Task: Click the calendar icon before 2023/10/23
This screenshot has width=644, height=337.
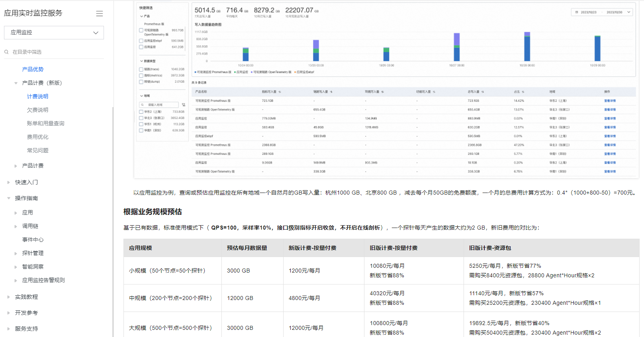Action: click(577, 12)
